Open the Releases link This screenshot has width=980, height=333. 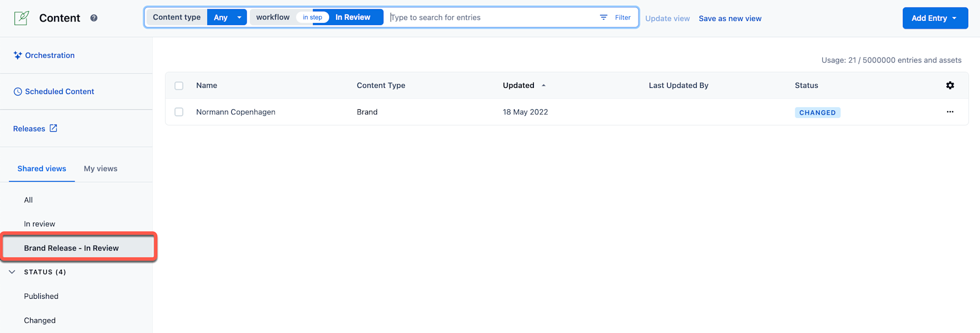tap(29, 129)
